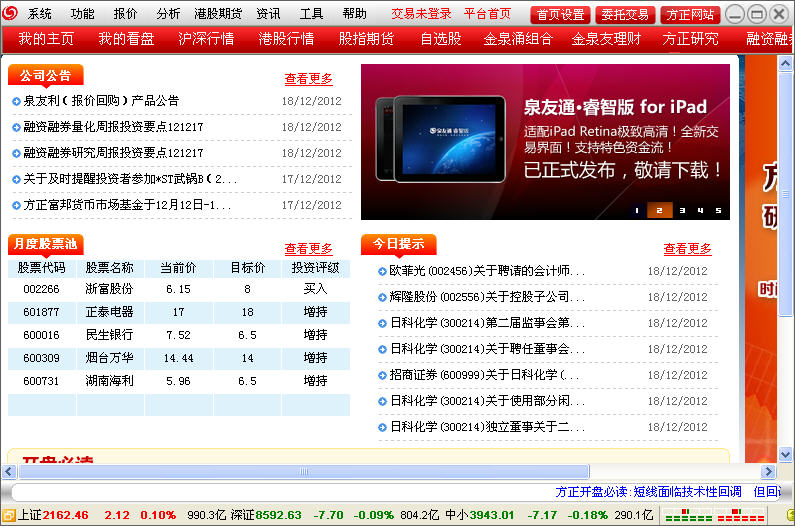Click bullet icon beside 泉友利 announcement
Image resolution: width=795 pixels, height=526 pixels.
tap(16, 101)
